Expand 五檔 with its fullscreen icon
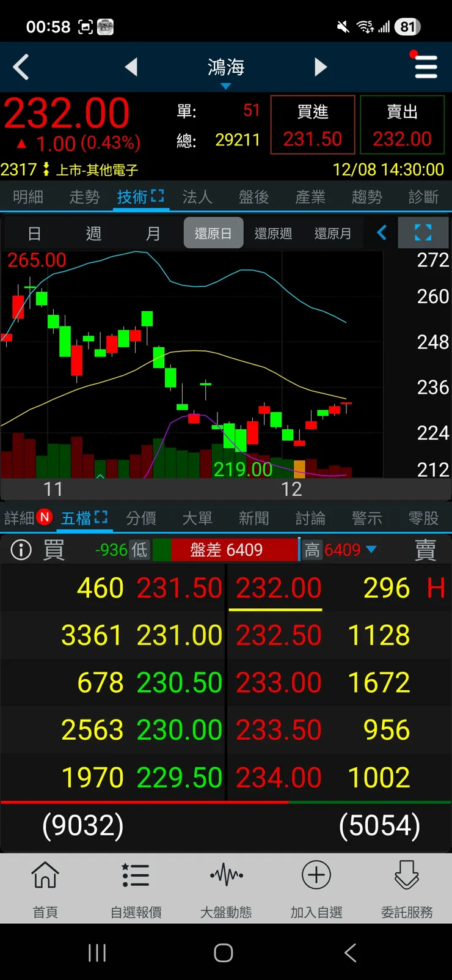This screenshot has height=980, width=452. [x=101, y=517]
